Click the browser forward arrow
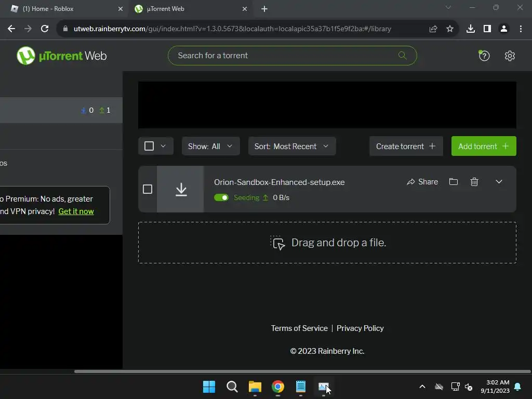532x399 pixels. 28,29
